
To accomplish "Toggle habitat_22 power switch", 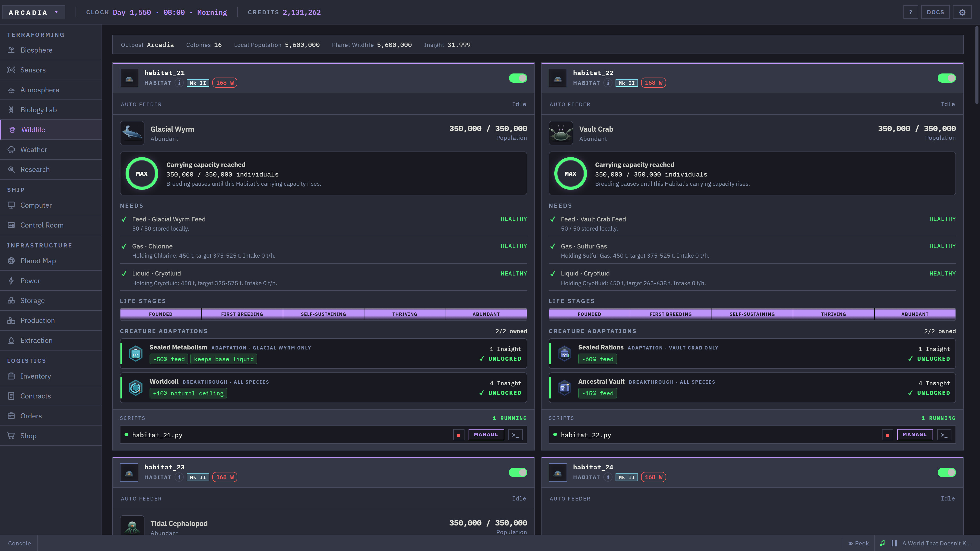I will pos(947,78).
